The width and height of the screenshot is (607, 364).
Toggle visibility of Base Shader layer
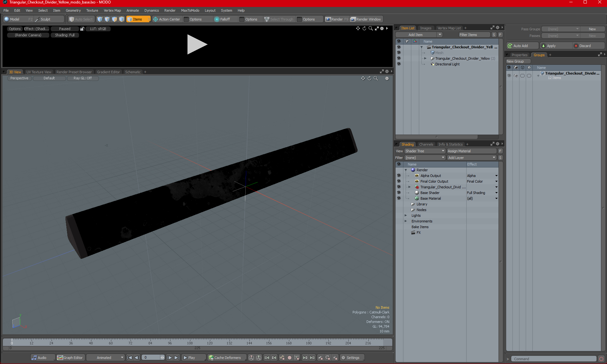[x=399, y=193]
